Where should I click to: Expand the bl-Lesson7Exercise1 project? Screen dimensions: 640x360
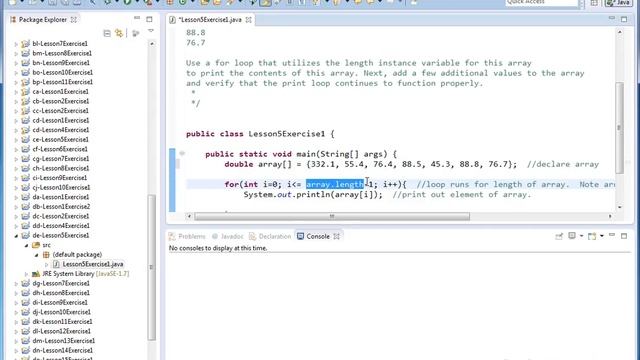click(x=16, y=44)
